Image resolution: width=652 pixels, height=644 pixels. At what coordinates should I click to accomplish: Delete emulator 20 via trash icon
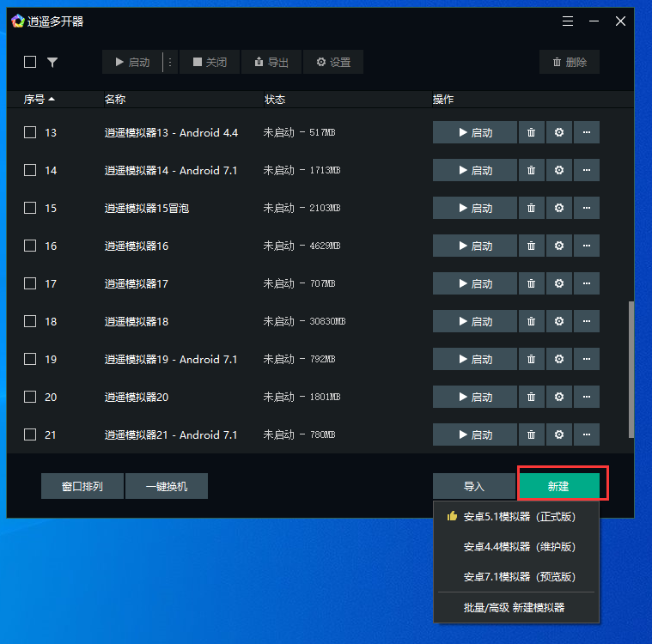[531, 397]
